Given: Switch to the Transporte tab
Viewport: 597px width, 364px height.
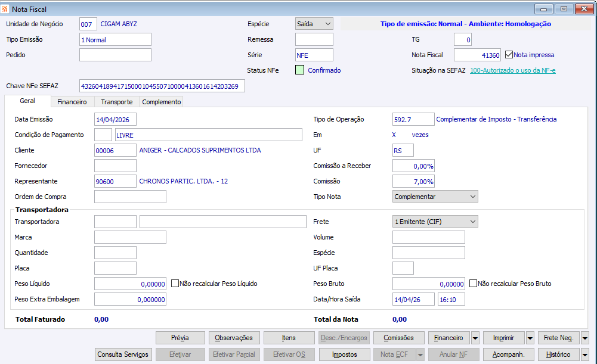Looking at the screenshot, I should coord(117,102).
